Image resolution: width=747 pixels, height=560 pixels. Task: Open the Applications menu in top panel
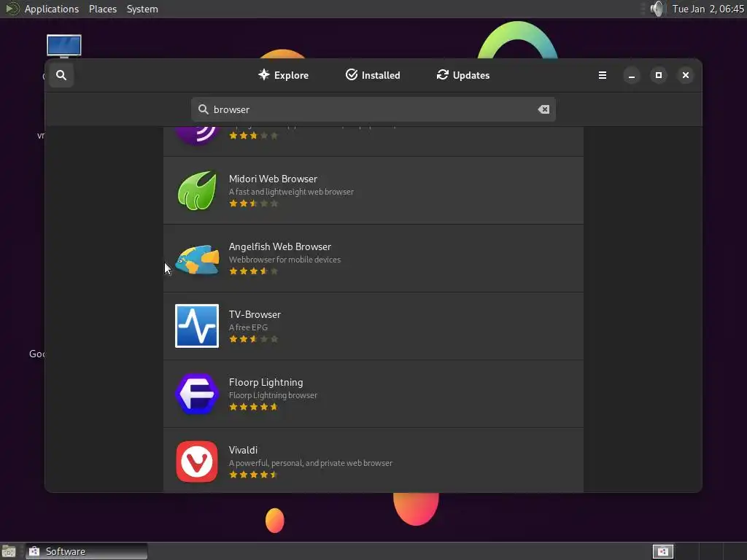coord(52,9)
